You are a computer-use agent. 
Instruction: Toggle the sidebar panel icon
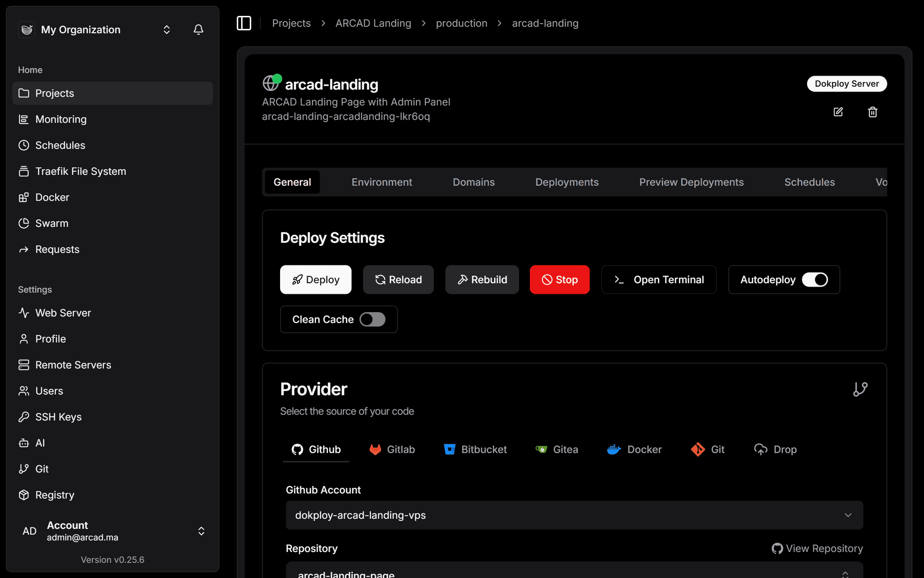244,23
